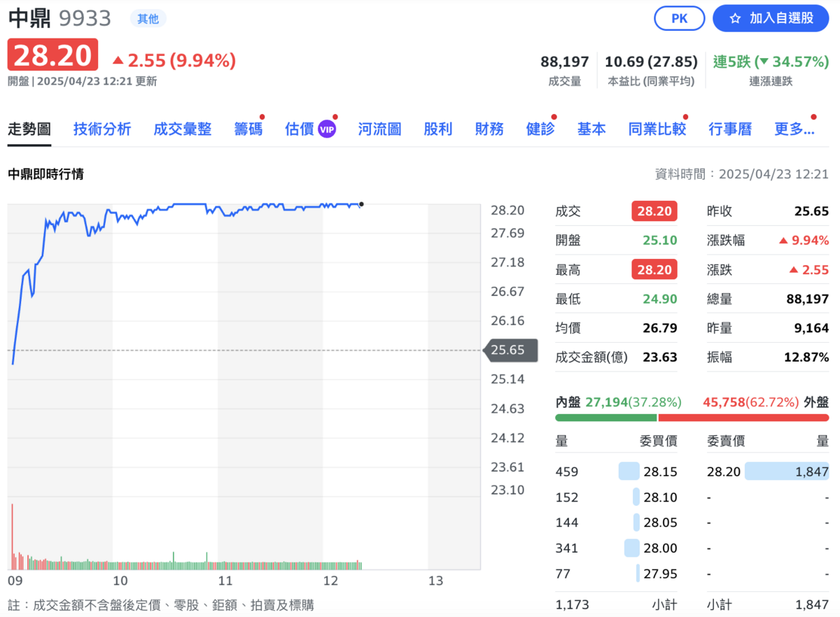
Task: View the 健診 tab
Action: pos(540,129)
